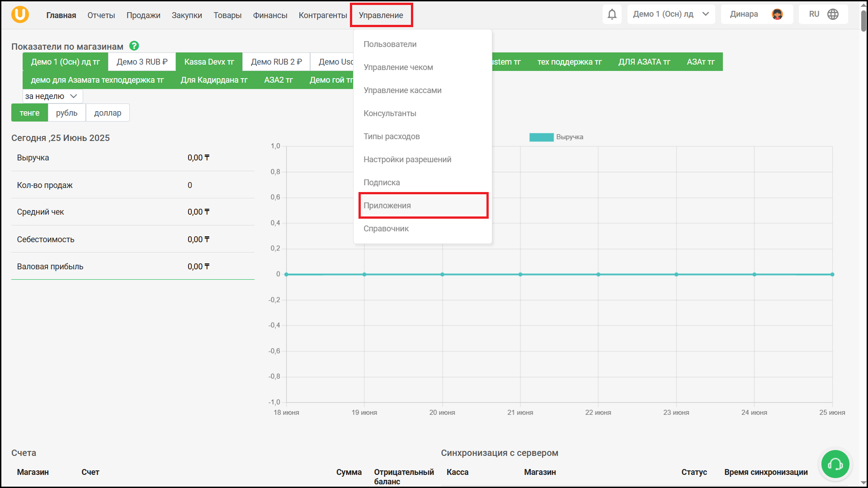Viewport: 868px width, 488px height.
Task: Click the orange U logo icon
Action: 20,14
